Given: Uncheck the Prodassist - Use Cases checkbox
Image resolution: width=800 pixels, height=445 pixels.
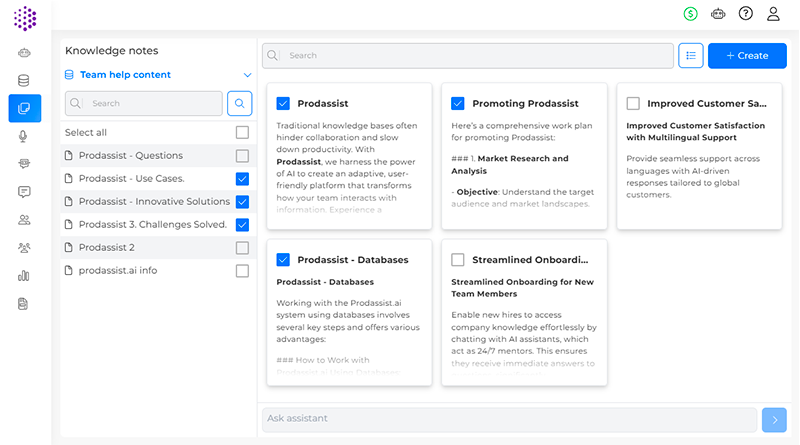Looking at the screenshot, I should [x=242, y=179].
